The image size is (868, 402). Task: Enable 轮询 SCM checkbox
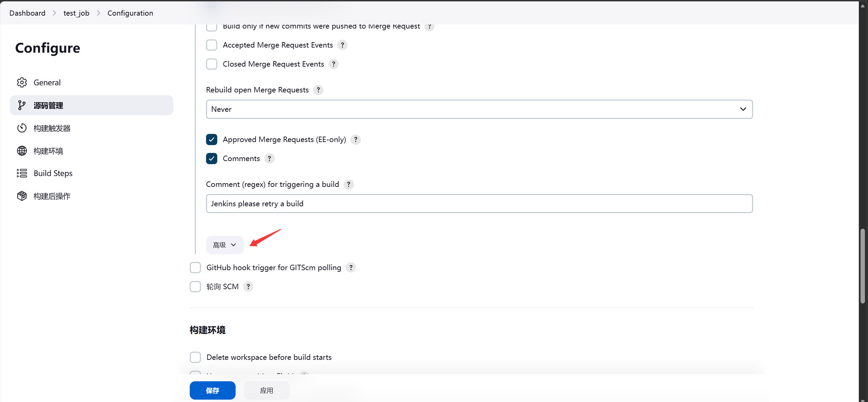[x=195, y=287]
